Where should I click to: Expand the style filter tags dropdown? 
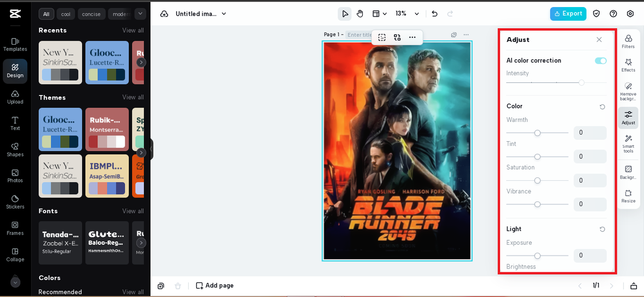(140, 14)
